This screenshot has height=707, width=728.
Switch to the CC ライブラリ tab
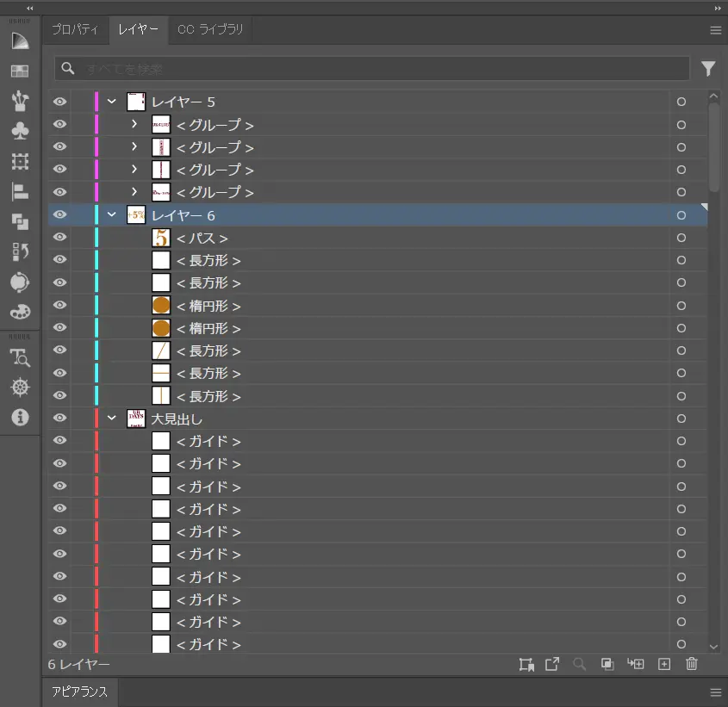(210, 30)
